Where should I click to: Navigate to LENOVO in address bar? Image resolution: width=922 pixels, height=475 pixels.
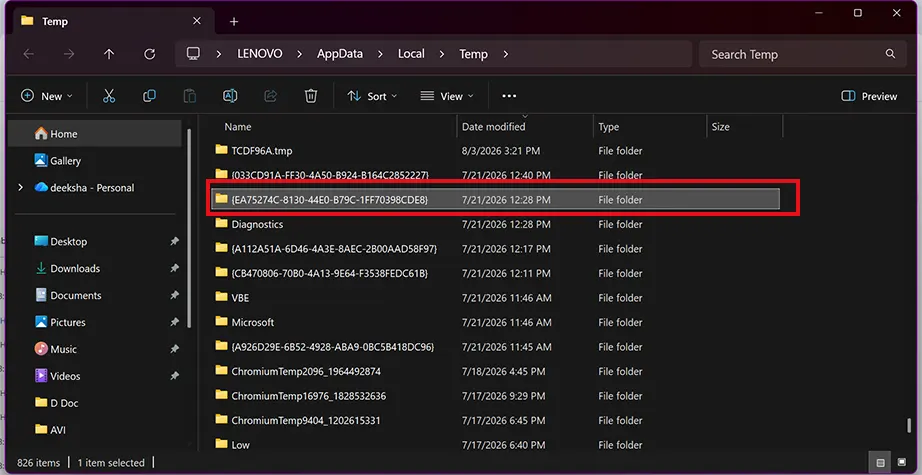click(259, 53)
